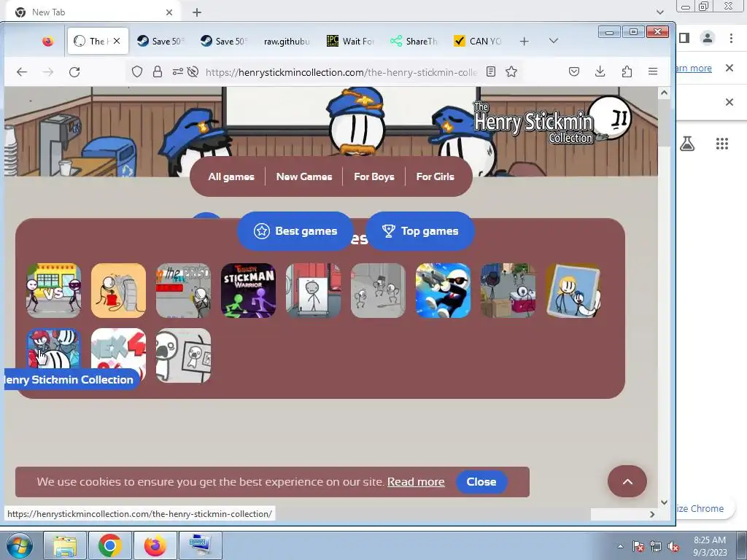Screen dimensions: 747x560
Task: Toggle Chrome side panel icon
Action: click(684, 38)
